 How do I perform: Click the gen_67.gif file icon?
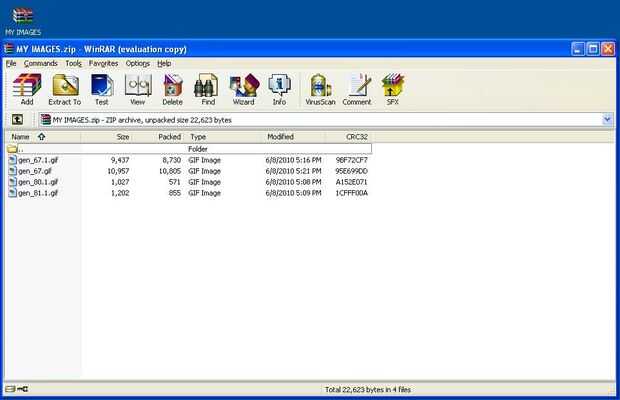coord(12,171)
